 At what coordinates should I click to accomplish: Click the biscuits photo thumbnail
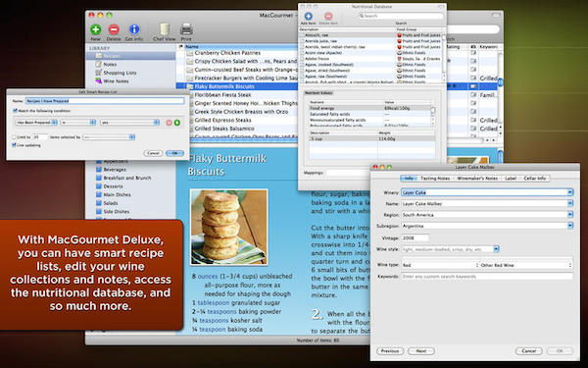click(x=228, y=227)
